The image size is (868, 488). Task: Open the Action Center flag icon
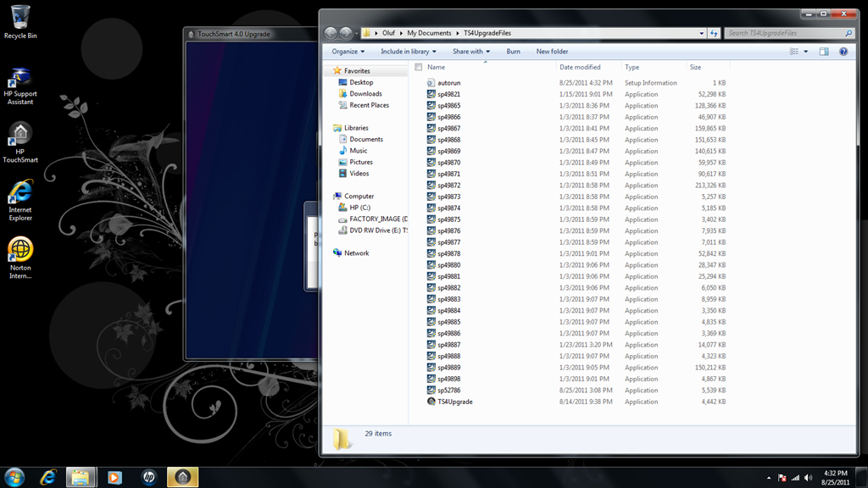782,478
